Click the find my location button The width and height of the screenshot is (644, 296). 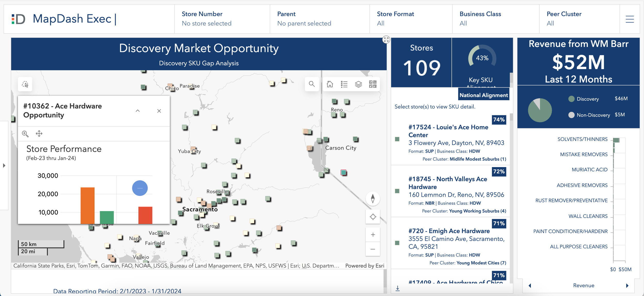372,217
